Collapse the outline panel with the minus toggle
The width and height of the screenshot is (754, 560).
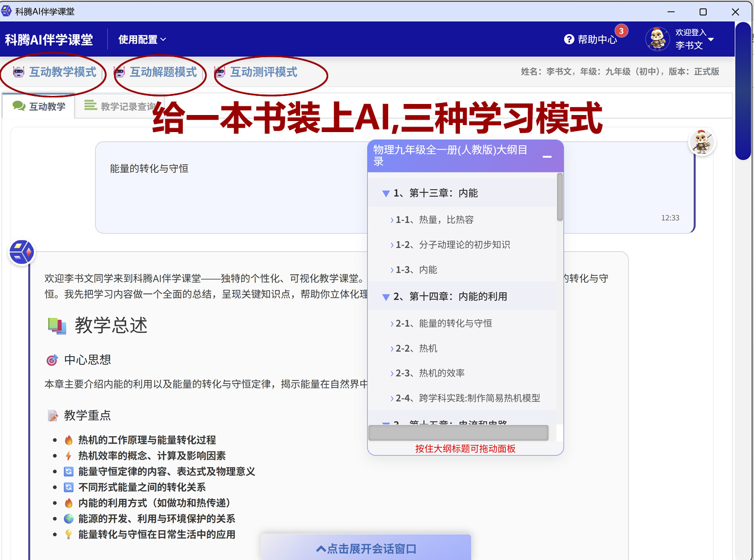click(547, 157)
